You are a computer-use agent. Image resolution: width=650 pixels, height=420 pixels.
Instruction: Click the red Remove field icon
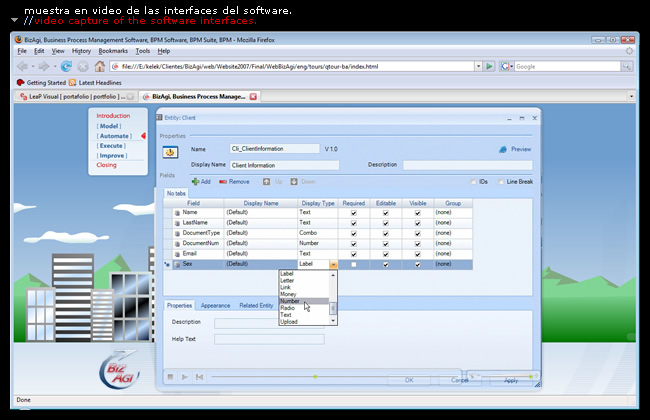click(222, 182)
